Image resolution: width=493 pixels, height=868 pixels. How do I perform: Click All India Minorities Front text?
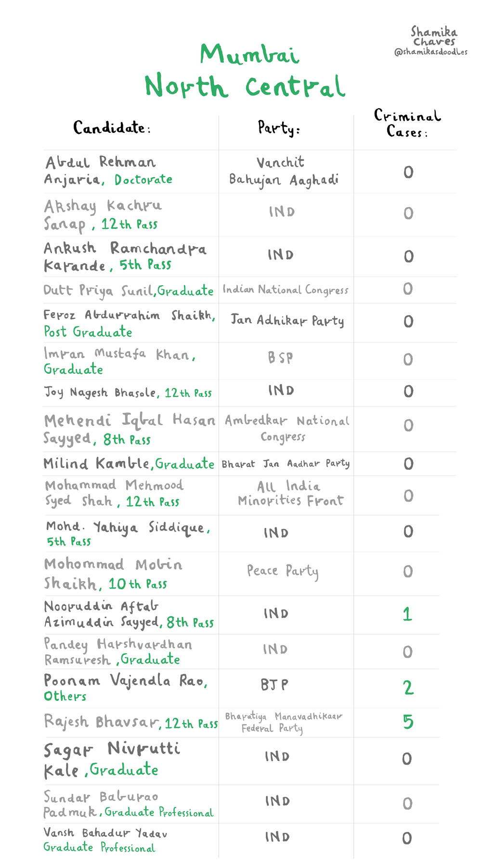click(x=290, y=493)
